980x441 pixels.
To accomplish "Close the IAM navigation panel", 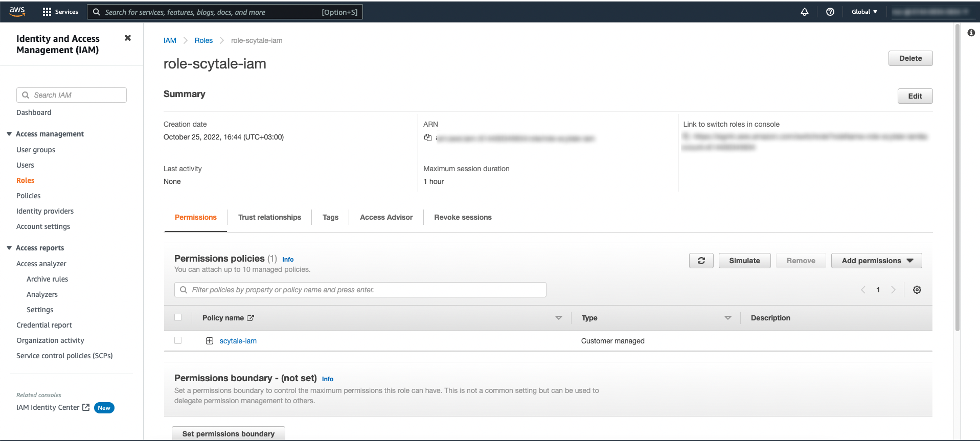I will [128, 38].
